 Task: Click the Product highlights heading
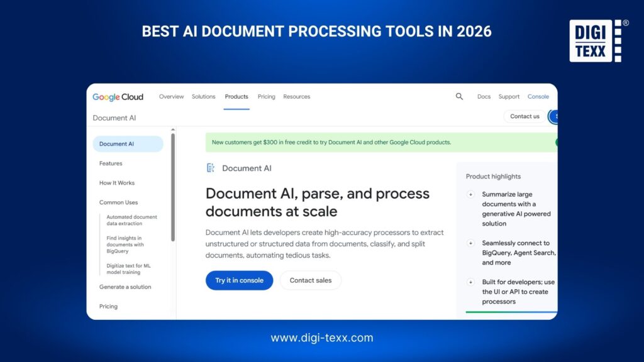(493, 177)
